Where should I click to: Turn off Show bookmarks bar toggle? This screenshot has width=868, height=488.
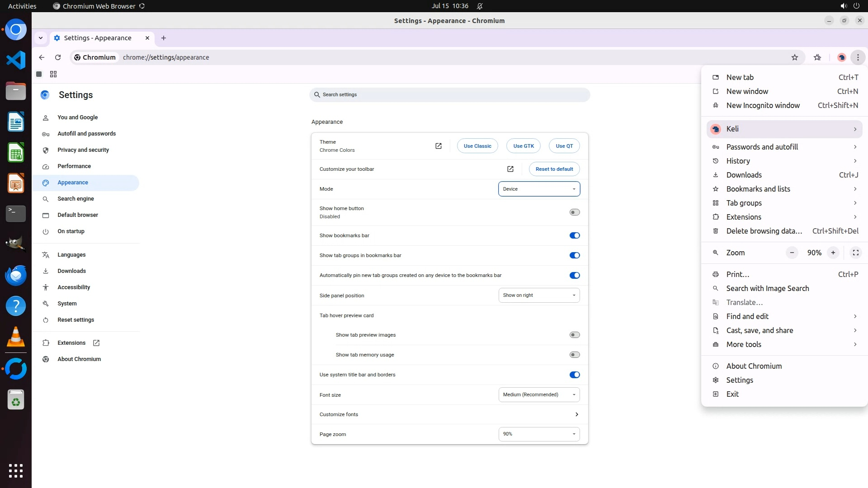[574, 235]
